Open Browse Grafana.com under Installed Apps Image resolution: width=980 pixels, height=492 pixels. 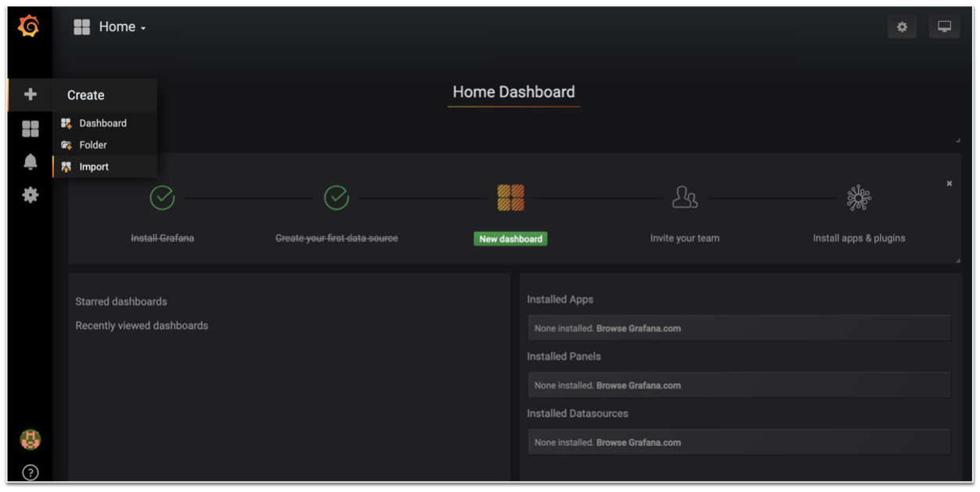(639, 328)
